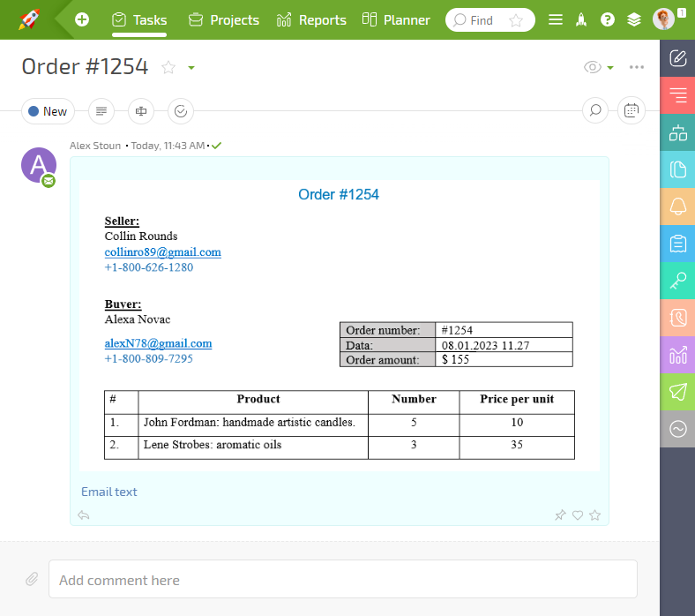Screen dimensions: 695x616
Task: Click the gray wave circle sidebar icon
Action: tap(677, 429)
